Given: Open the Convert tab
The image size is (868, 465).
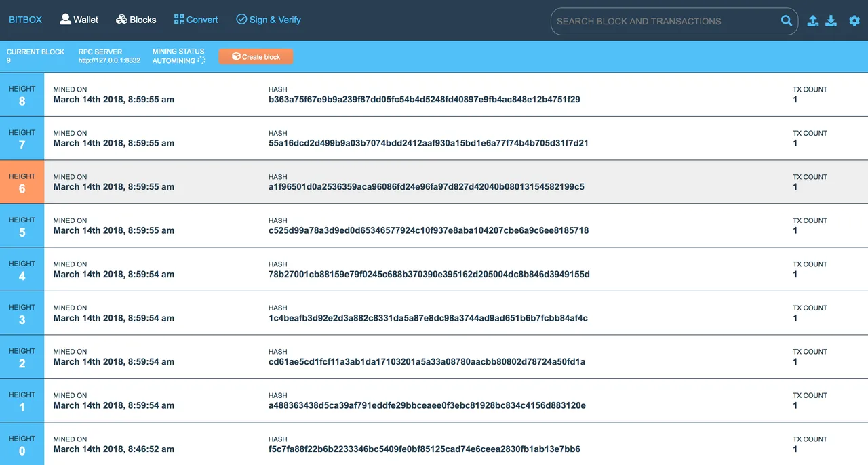Looking at the screenshot, I should coord(196,20).
